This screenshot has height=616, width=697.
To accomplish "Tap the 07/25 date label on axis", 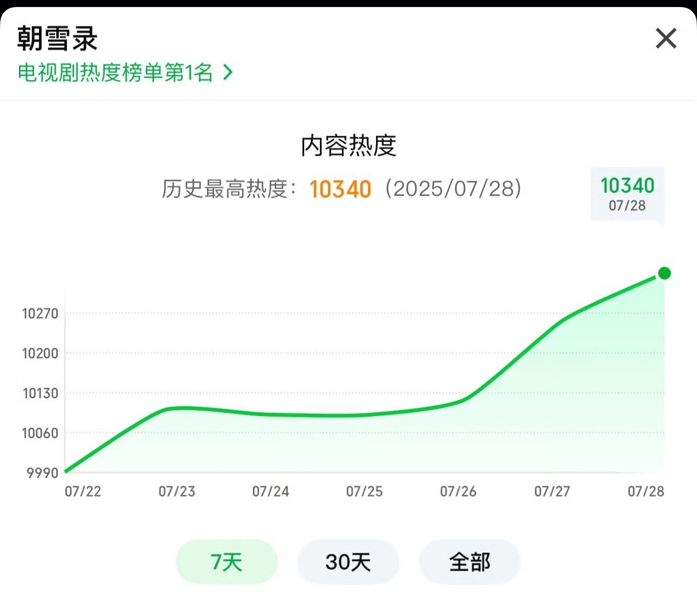I will pos(364,491).
